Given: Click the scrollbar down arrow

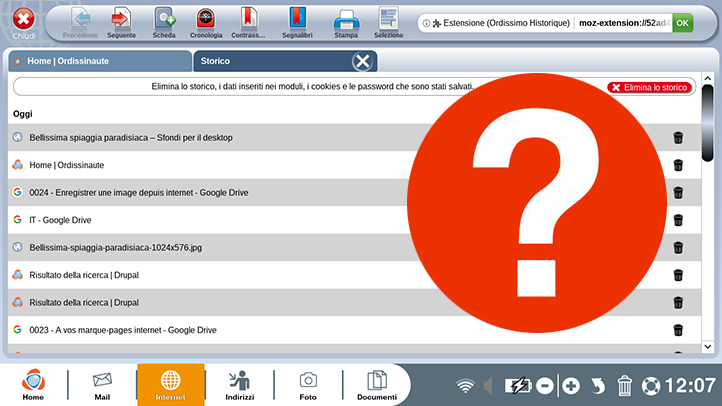Looking at the screenshot, I should pos(708,347).
